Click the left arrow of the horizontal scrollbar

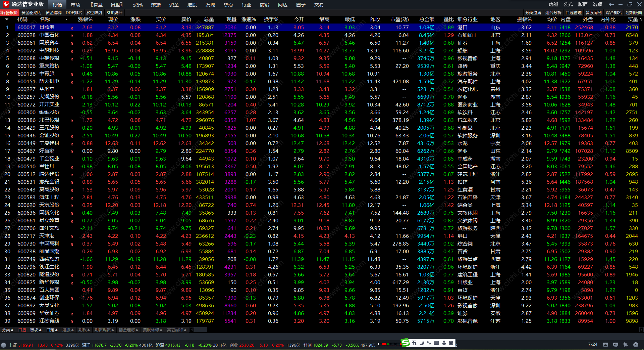[x=192, y=330]
